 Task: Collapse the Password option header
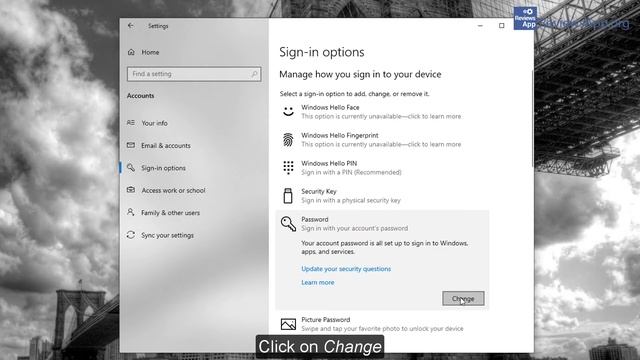[x=382, y=224]
